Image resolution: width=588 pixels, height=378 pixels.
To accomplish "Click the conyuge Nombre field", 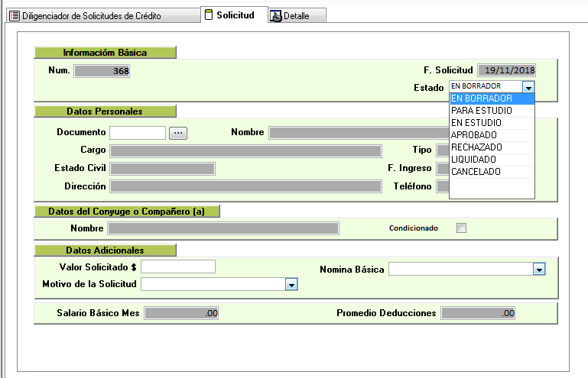I will pos(223,228).
